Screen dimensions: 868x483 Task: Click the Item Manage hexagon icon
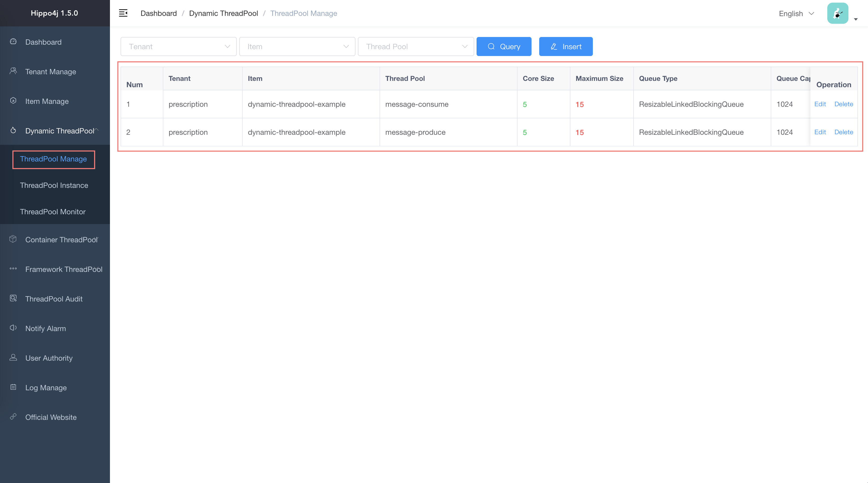pyautogui.click(x=13, y=101)
